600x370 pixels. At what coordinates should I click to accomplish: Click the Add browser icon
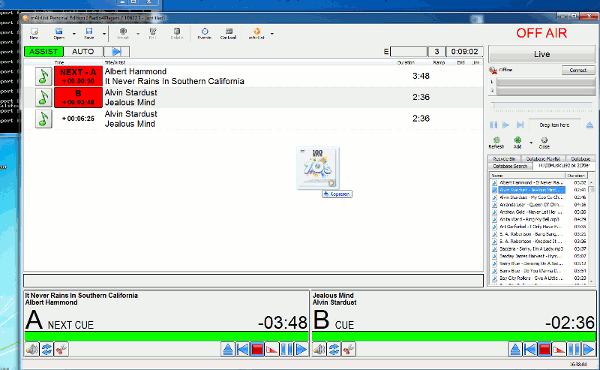(x=517, y=143)
